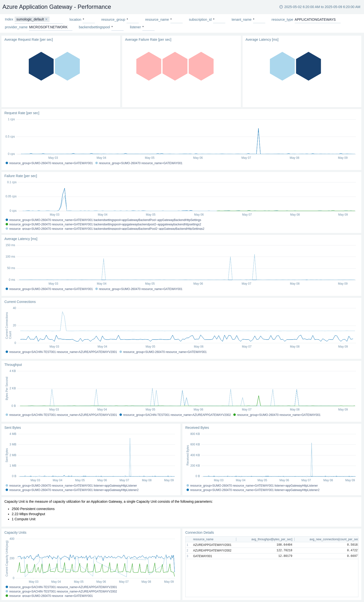Image resolution: width=364 pixels, height=602 pixels.
Task: Click the clock icon beside time range
Action: [x=281, y=7]
